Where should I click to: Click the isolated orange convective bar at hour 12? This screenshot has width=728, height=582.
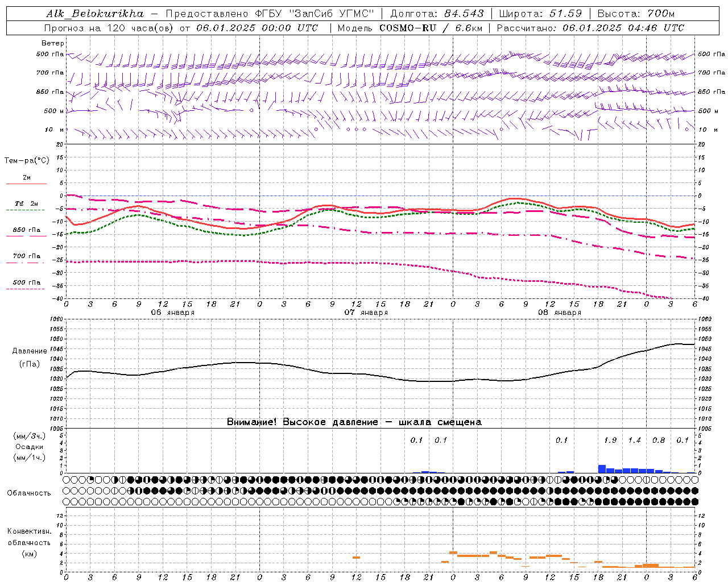point(356,558)
